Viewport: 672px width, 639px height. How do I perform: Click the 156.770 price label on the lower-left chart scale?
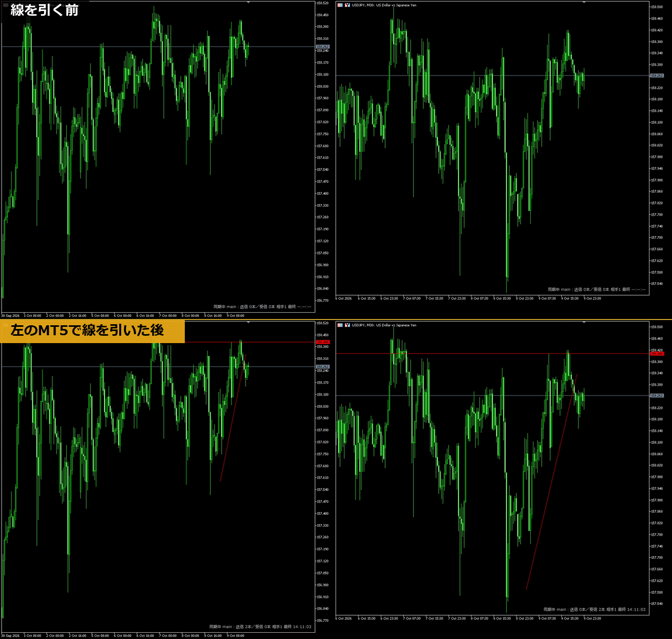tap(322, 621)
